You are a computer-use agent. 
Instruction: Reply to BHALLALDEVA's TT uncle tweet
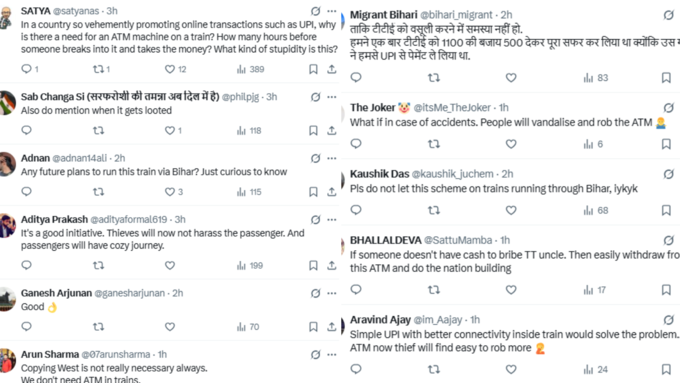(356, 289)
